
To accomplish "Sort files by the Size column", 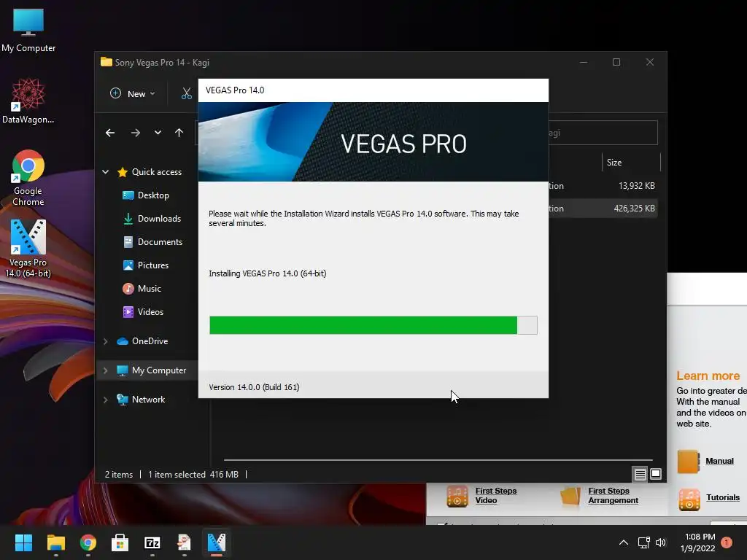I will pos(631,163).
